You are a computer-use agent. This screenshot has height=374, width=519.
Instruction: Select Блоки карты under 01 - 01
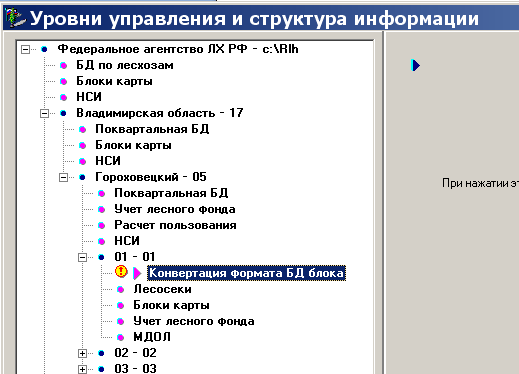click(171, 305)
